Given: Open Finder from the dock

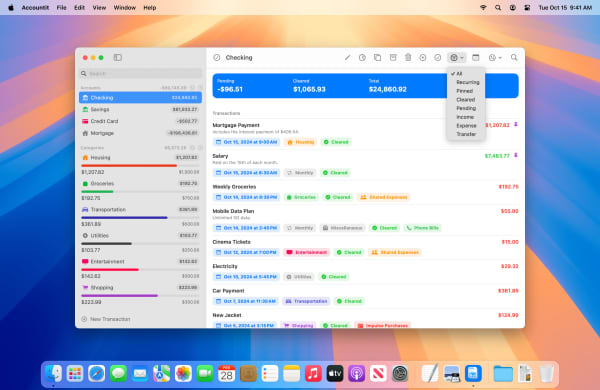Looking at the screenshot, I should point(53,373).
